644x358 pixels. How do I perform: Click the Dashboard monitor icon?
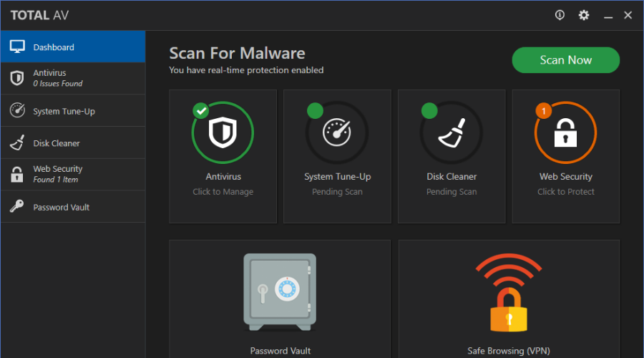[x=17, y=47]
